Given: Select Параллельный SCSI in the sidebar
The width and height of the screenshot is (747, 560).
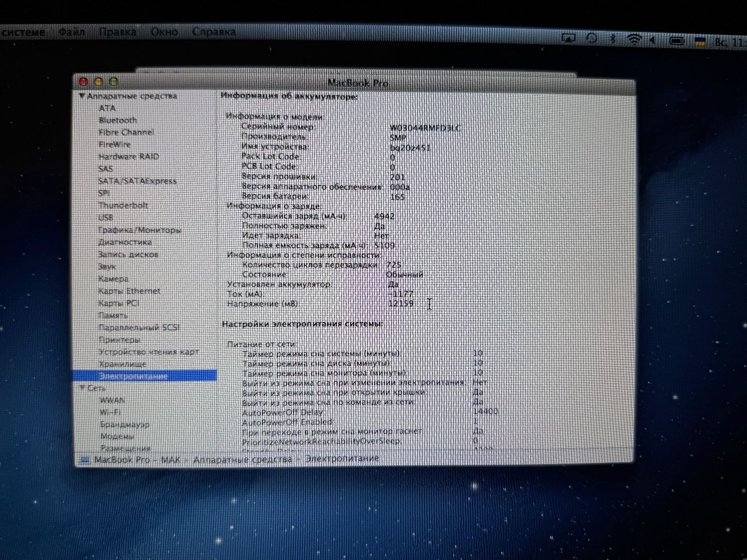Looking at the screenshot, I should (139, 328).
